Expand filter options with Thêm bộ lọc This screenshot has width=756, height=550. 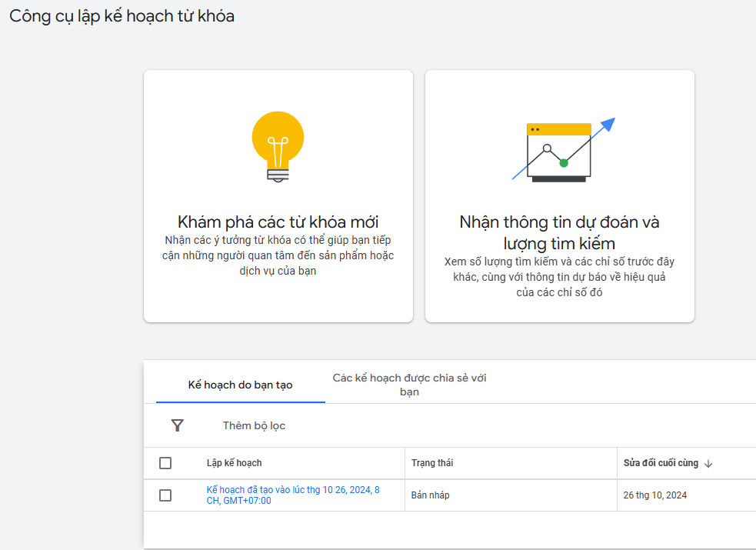tap(253, 425)
